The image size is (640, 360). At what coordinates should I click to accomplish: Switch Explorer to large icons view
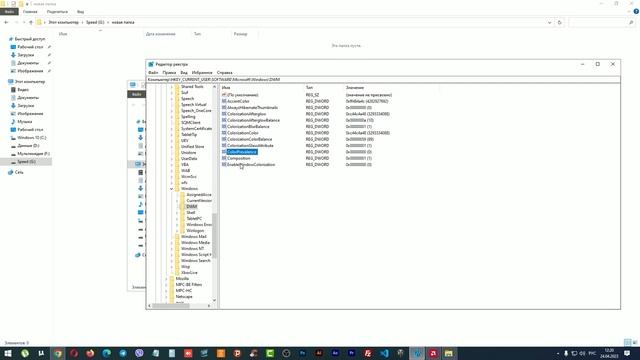tap(635, 342)
